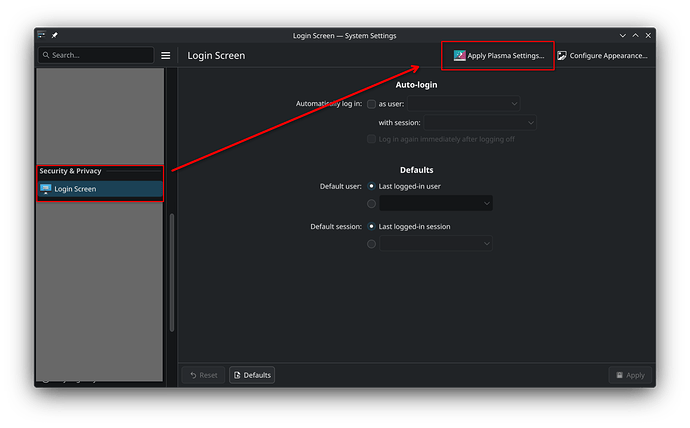The height and width of the screenshot is (428, 690).
Task: Click the search magnifier icon
Action: tap(46, 55)
